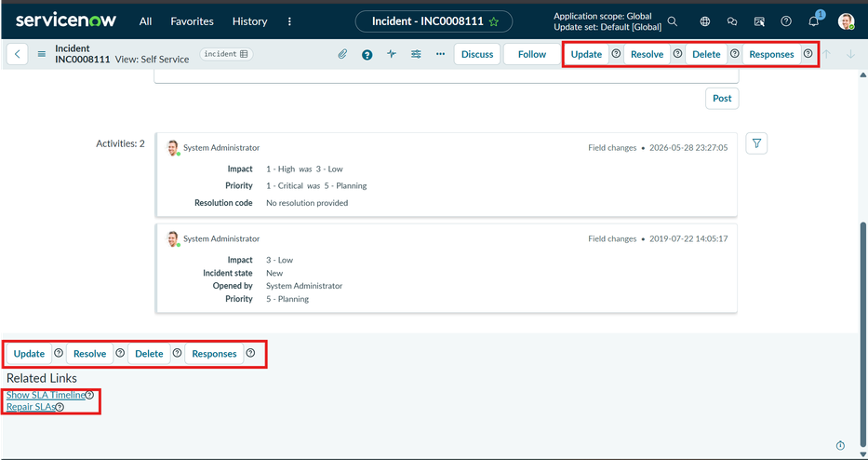The height and width of the screenshot is (460, 868).
Task: Open the All menu
Action: (x=145, y=21)
